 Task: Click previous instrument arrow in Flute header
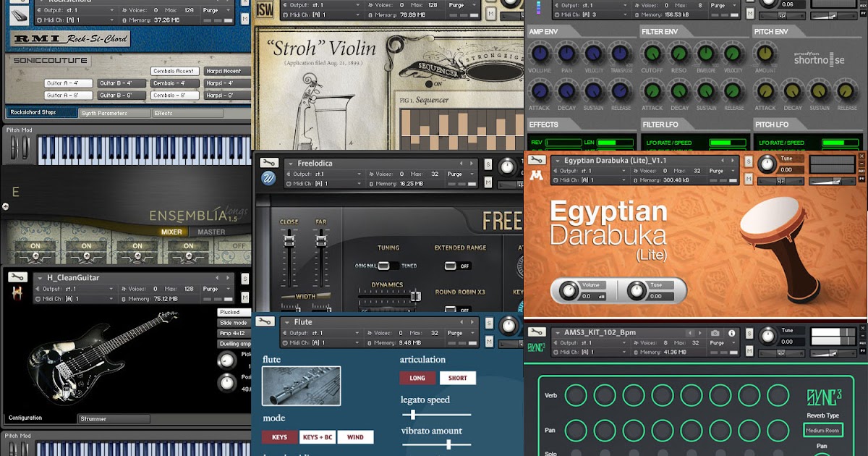point(461,322)
